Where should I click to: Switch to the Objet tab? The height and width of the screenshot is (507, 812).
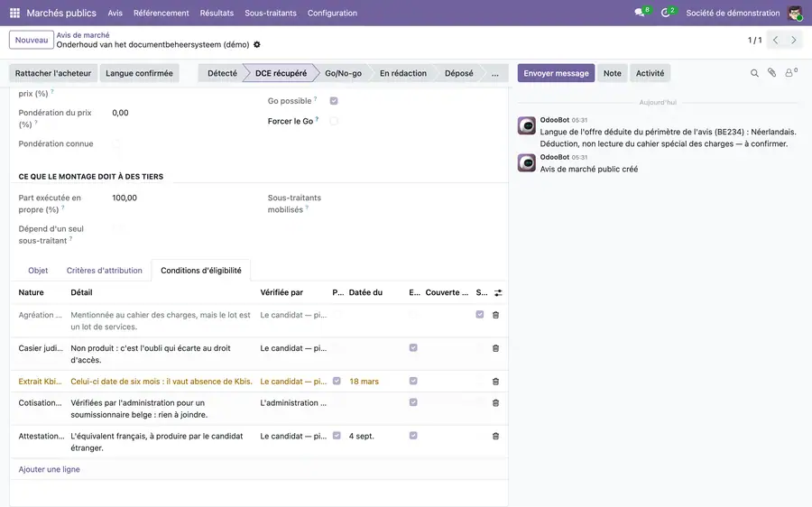coord(38,271)
